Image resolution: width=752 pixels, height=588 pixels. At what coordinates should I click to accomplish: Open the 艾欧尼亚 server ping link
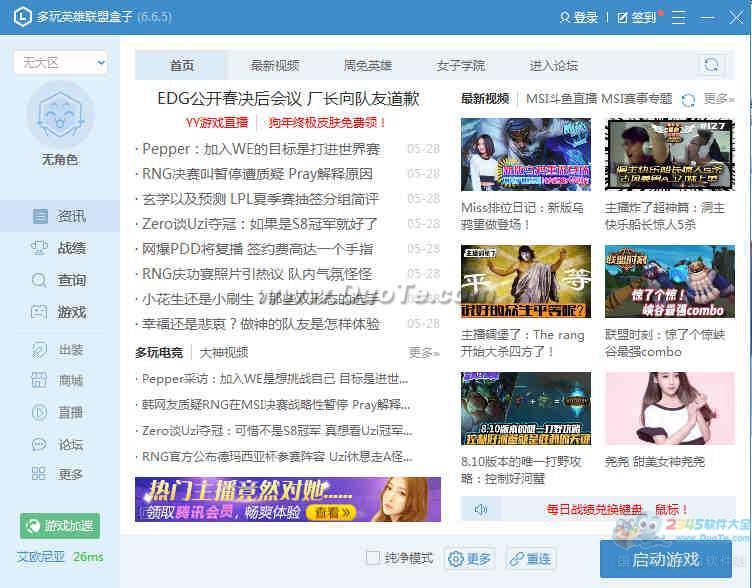click(40, 557)
